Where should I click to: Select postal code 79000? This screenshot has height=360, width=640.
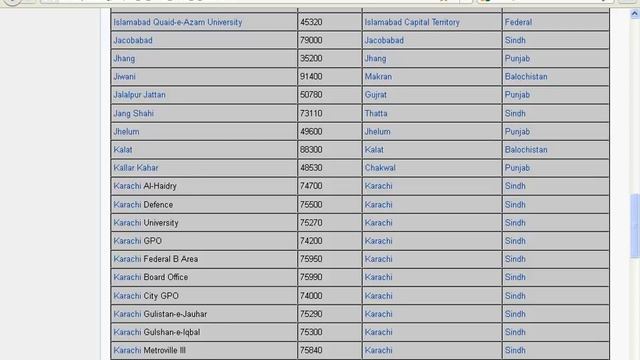(311, 40)
